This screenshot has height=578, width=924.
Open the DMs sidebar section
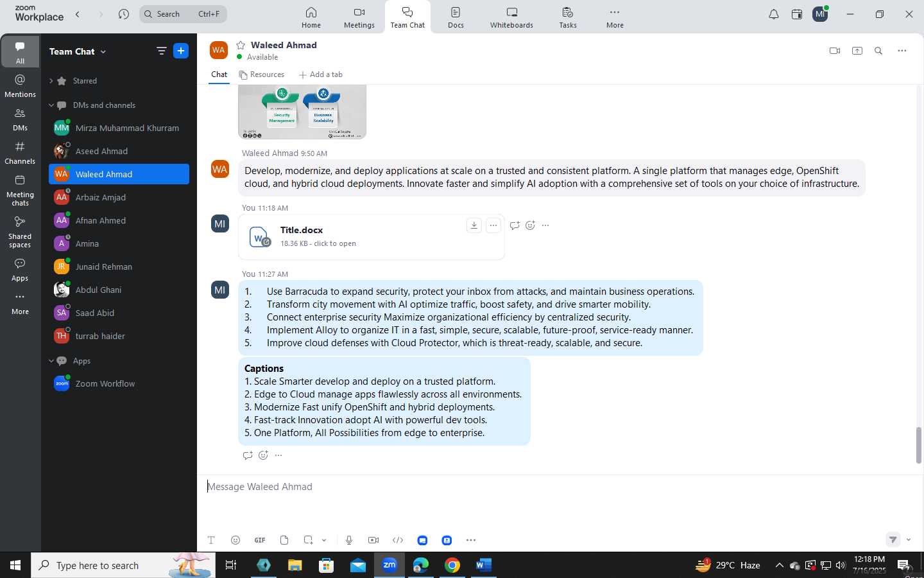(20, 119)
